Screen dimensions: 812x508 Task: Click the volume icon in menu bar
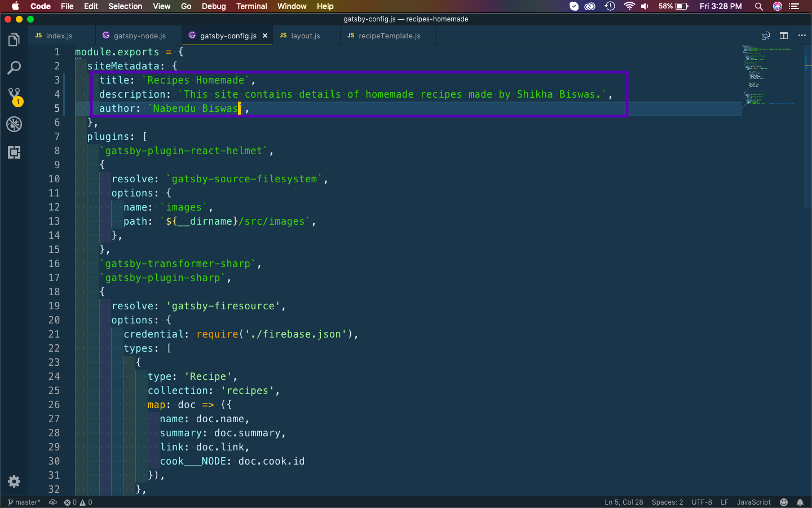click(x=645, y=6)
